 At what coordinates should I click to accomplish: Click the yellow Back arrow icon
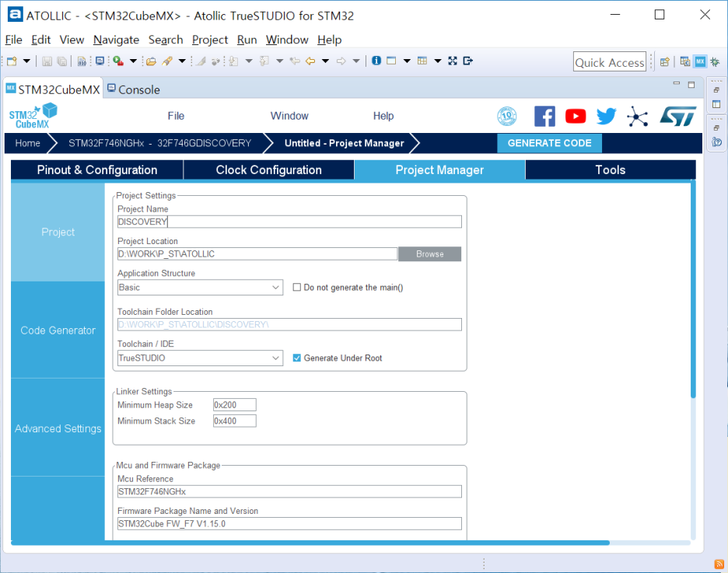tap(310, 61)
